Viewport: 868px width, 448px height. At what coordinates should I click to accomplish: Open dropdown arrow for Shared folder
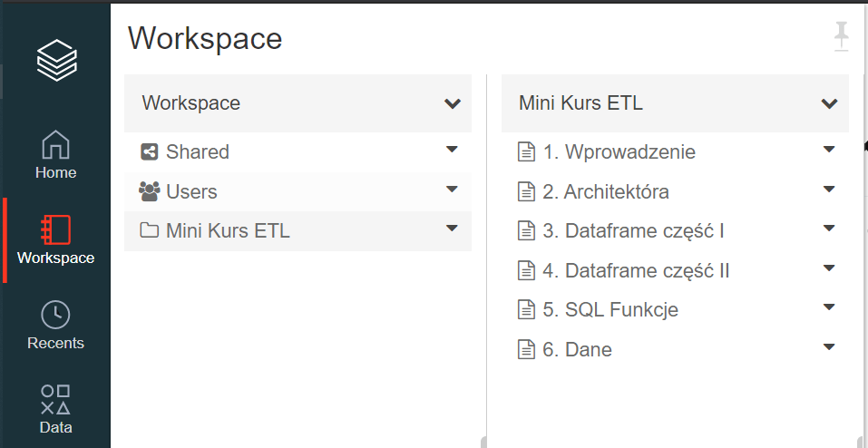453,150
